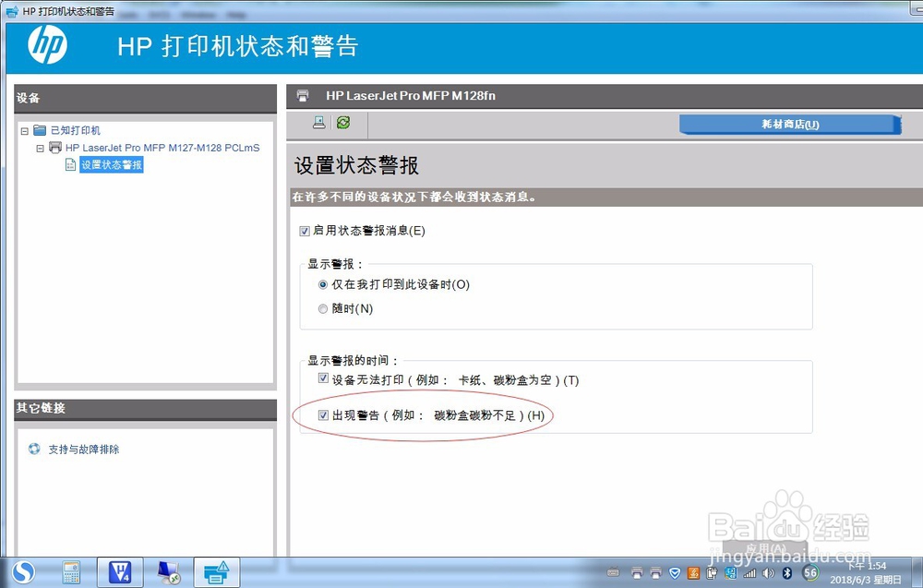Click the 显示警报的时间： group label
The width and height of the screenshot is (923, 588).
click(354, 360)
